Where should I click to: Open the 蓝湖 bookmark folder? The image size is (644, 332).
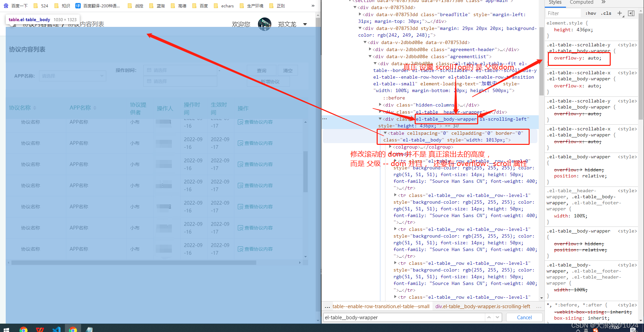coord(157,6)
